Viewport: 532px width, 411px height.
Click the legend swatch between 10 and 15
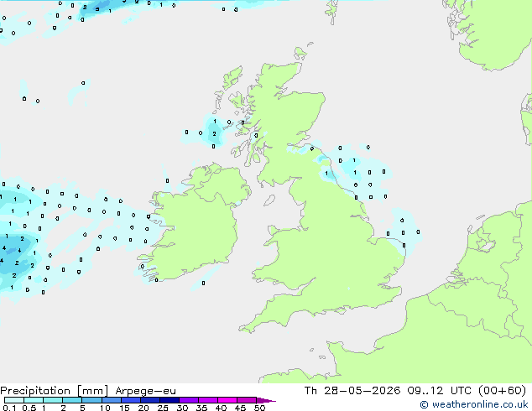tap(111, 400)
